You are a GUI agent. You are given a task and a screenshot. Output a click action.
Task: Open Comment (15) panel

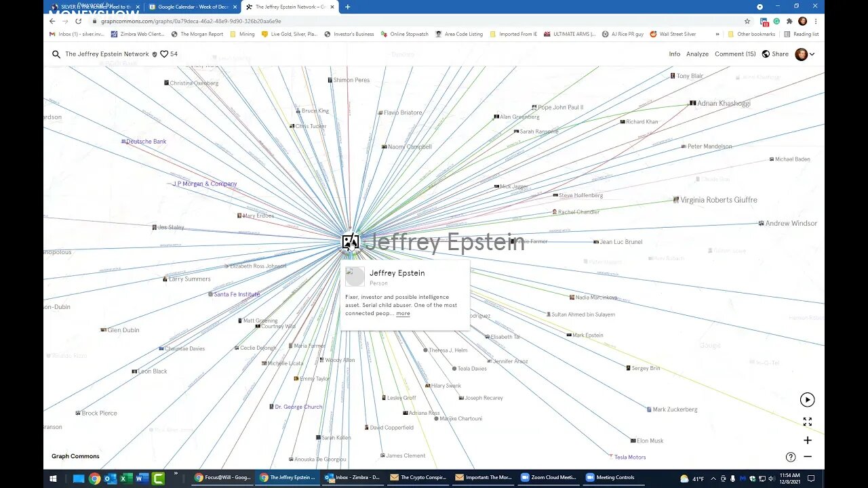[735, 54]
